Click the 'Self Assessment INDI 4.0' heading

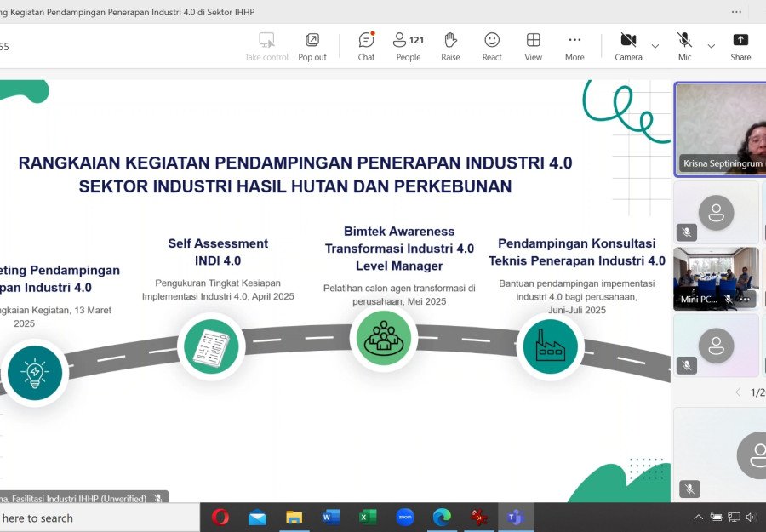(218, 252)
